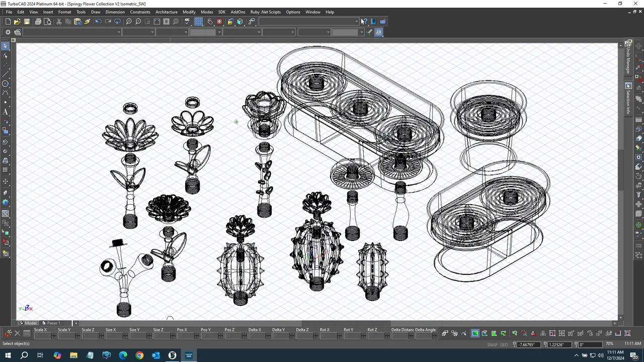Open the long empty combo box on main toolbar
Viewport: 644px width, 362px height.
pos(309,22)
